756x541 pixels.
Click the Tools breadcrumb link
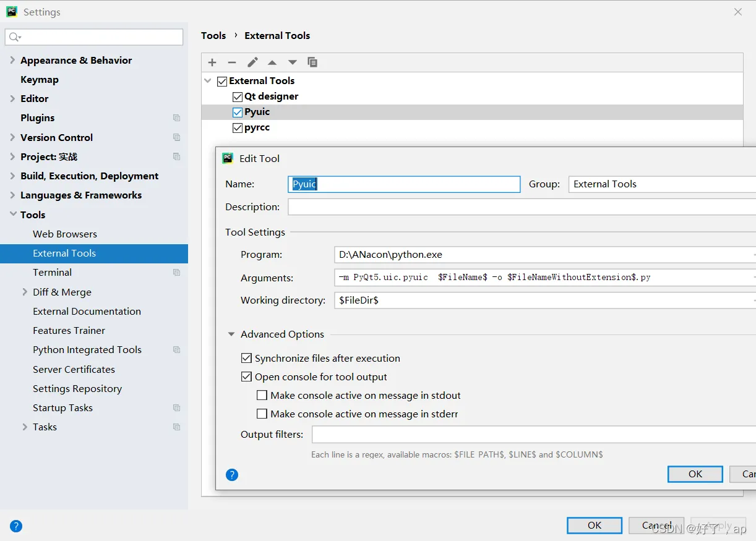click(x=213, y=35)
